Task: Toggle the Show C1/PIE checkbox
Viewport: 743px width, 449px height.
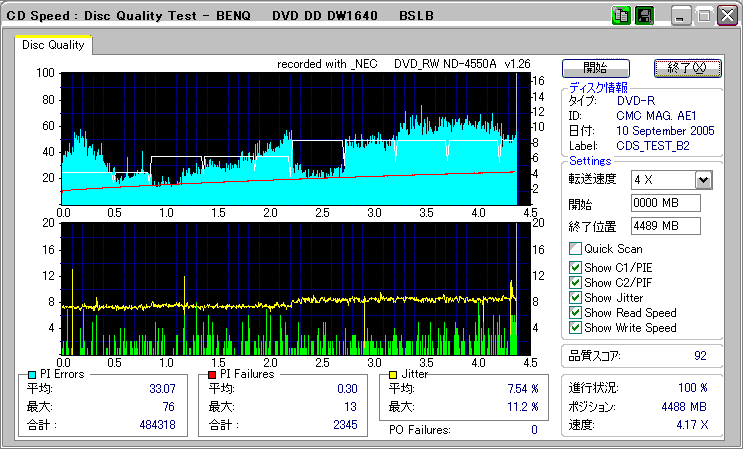Action: [575, 268]
